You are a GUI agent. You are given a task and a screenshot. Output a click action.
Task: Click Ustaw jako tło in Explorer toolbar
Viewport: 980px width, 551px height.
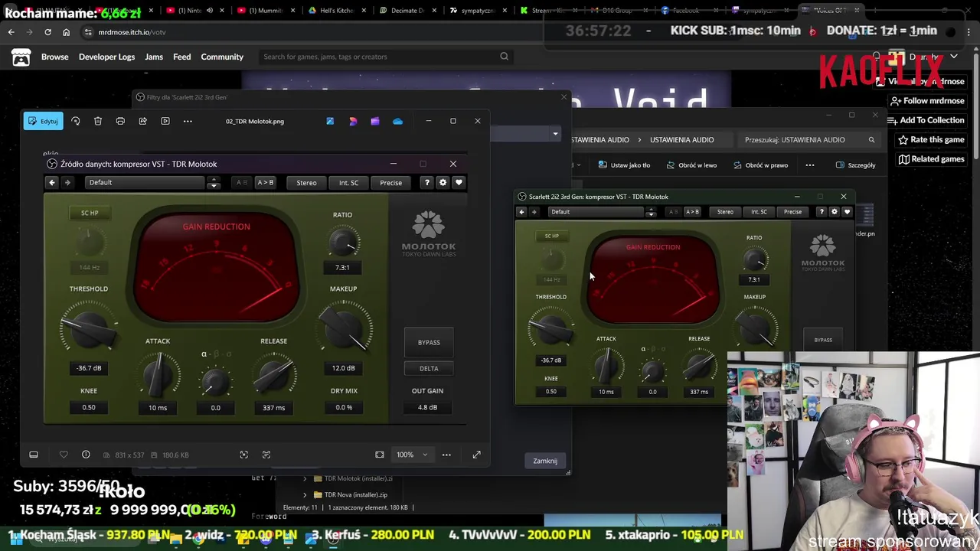[x=625, y=165]
